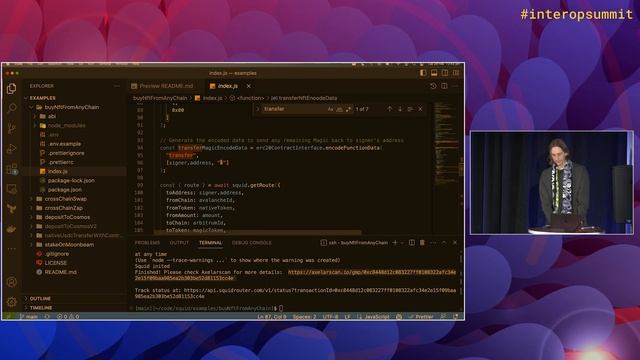
Task: Go to previous match in find widget
Action: click(x=389, y=109)
